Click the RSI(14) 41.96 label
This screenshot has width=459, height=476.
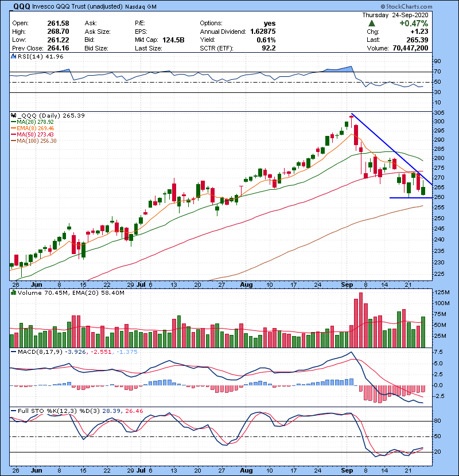(40, 56)
